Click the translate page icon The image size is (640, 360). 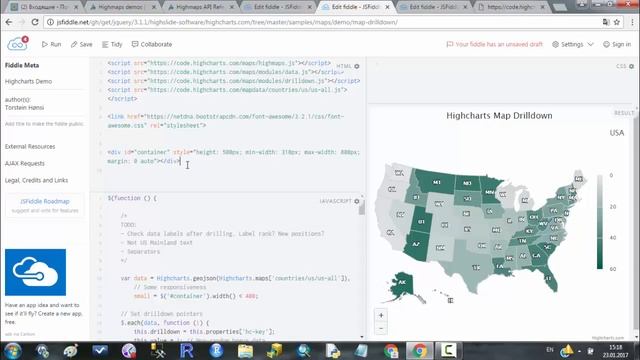click(606, 22)
